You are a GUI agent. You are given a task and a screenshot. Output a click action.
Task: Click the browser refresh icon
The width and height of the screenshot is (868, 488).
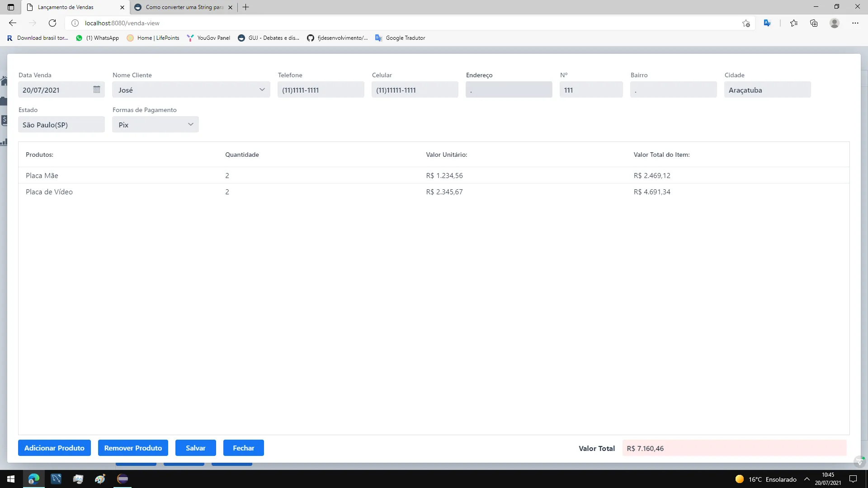click(x=52, y=23)
